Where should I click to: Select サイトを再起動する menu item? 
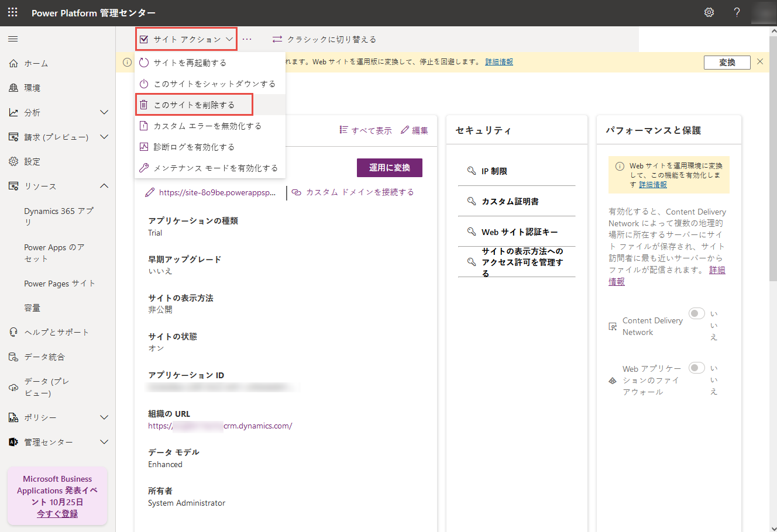[x=210, y=63]
